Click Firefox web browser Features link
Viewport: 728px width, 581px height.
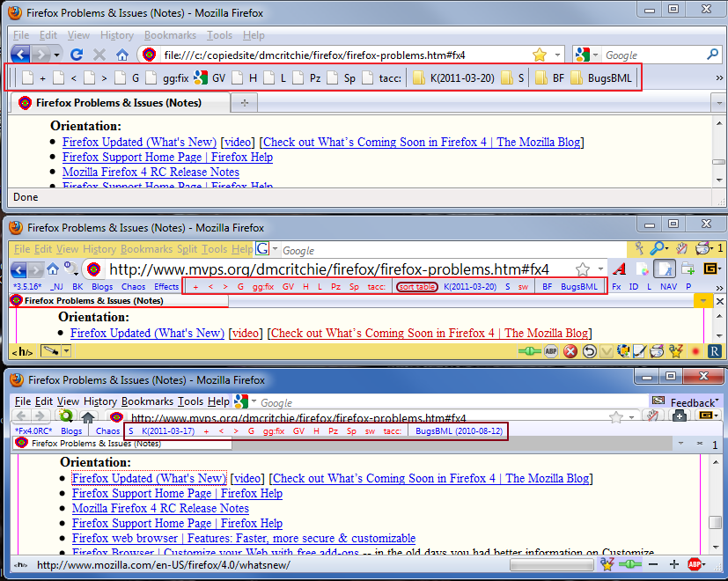point(244,538)
